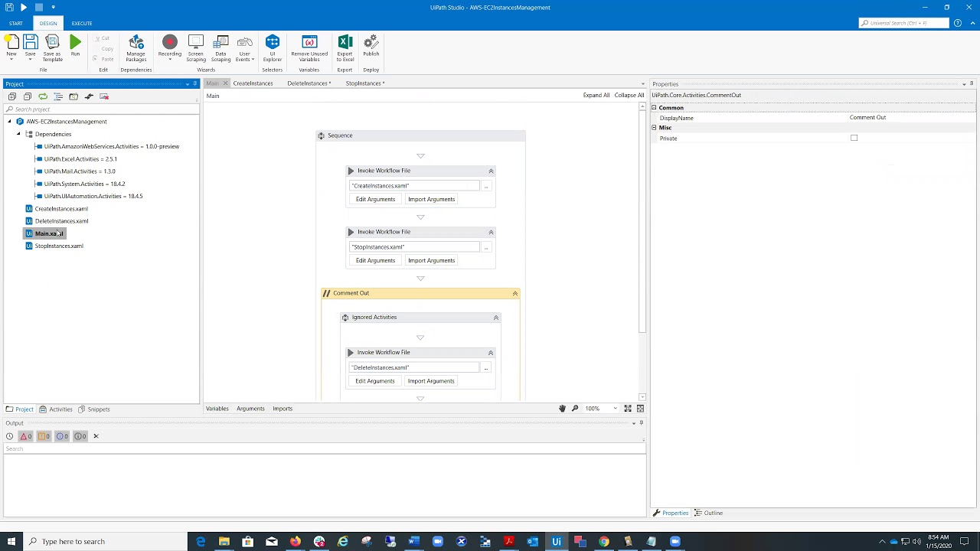
Task: Collapse the Ignored Activities sequence
Action: (x=495, y=318)
